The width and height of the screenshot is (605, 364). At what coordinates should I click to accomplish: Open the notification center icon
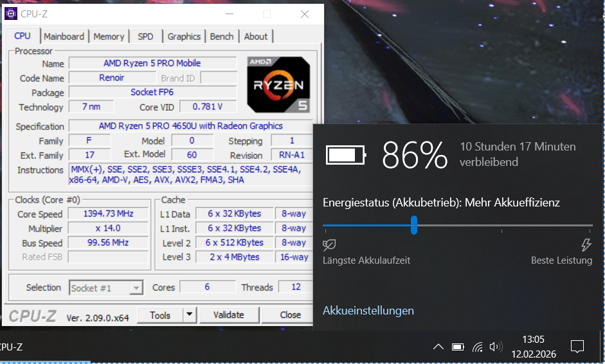click(577, 347)
